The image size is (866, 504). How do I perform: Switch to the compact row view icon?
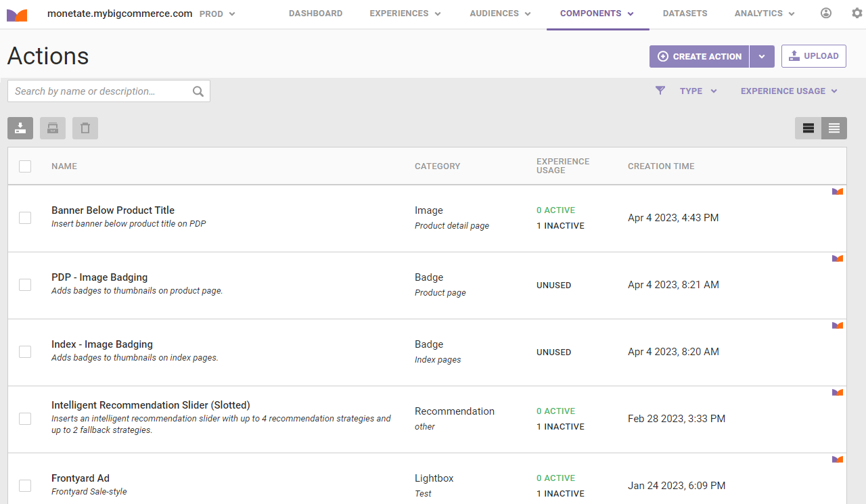coord(834,129)
